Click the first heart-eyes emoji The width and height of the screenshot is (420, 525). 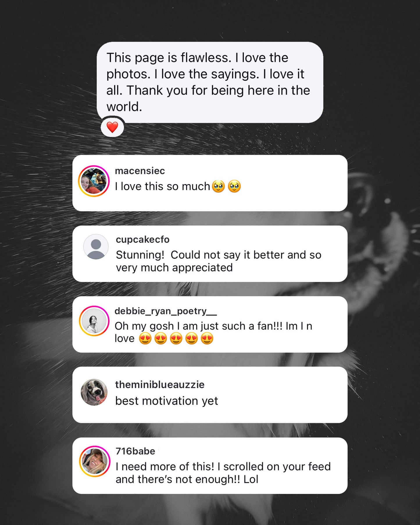point(145,339)
